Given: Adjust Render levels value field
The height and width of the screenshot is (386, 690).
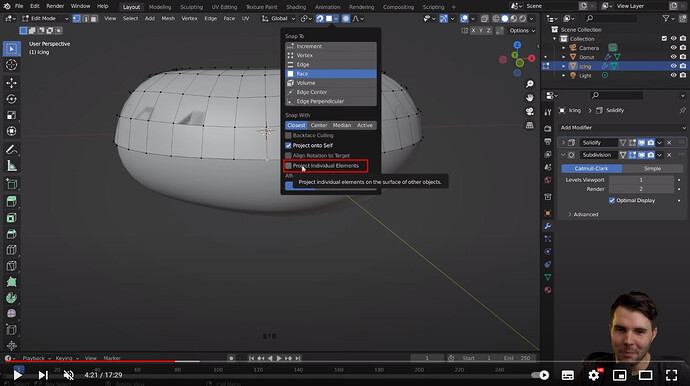Looking at the screenshot, I should pyautogui.click(x=641, y=189).
